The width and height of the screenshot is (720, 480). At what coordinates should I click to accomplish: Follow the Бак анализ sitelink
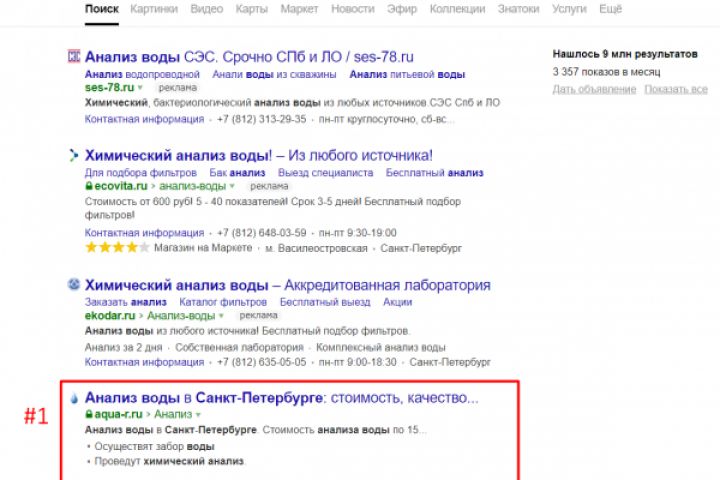click(237, 173)
